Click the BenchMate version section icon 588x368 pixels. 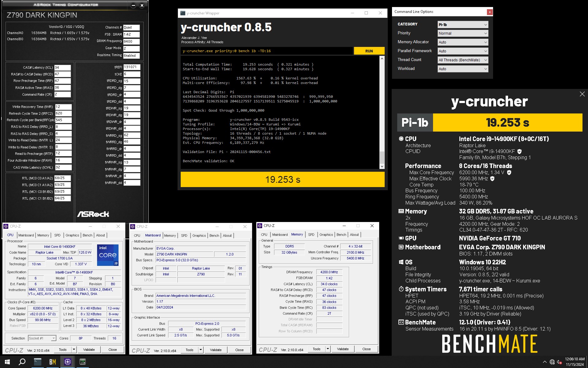(x=401, y=322)
